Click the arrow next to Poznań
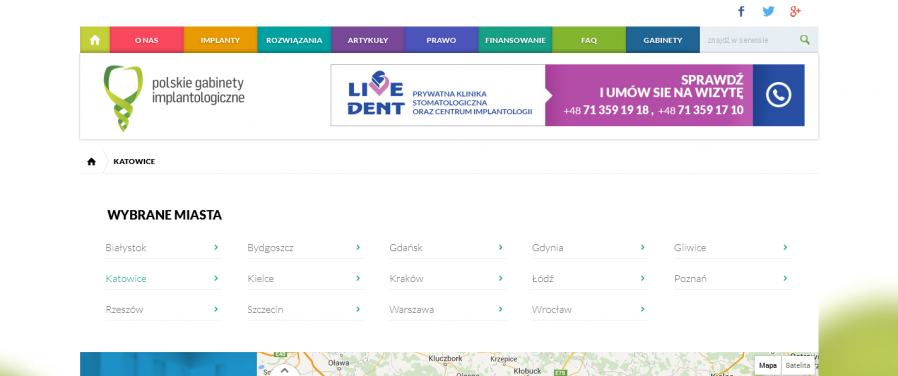The image size is (898, 376). pos(785,278)
